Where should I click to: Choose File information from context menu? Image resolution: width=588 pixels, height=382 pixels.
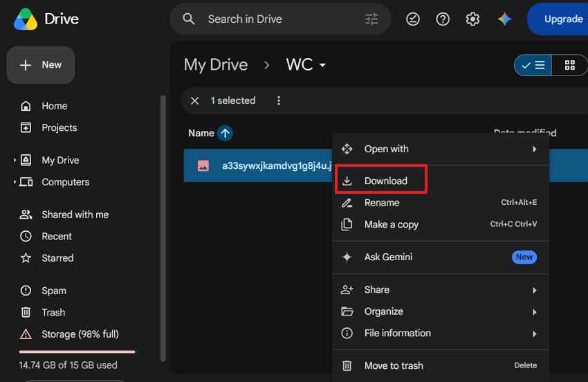(x=440, y=334)
